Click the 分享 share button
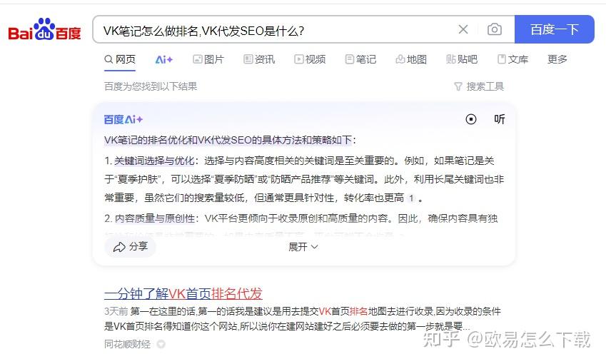 pos(130,246)
